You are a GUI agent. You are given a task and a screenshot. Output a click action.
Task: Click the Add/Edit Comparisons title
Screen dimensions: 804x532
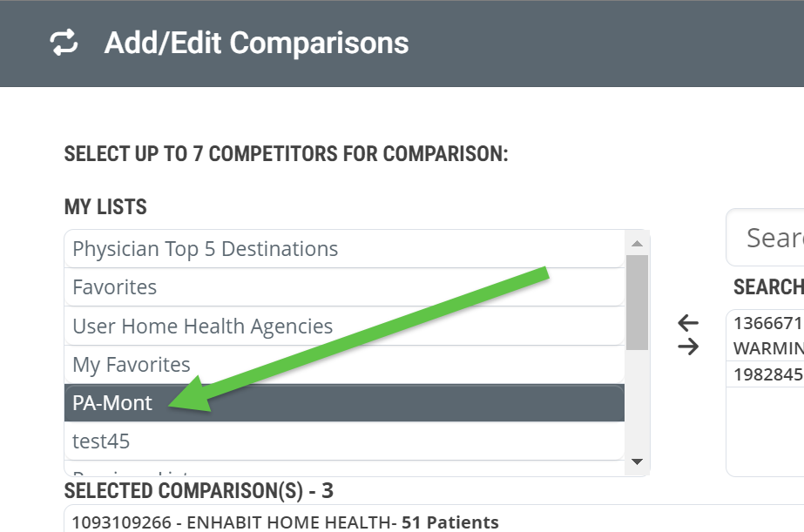256,43
